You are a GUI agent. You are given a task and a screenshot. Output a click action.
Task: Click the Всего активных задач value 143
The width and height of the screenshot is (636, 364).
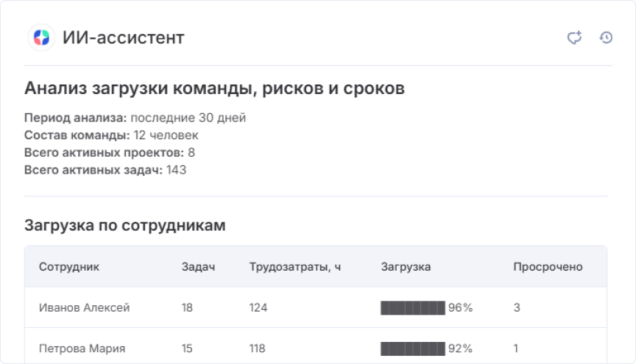coord(177,170)
